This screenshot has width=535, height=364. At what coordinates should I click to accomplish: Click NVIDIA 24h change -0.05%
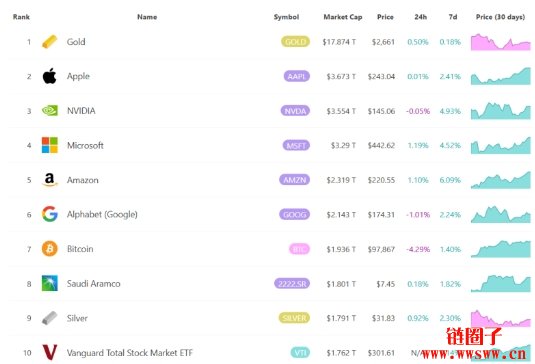pyautogui.click(x=418, y=111)
